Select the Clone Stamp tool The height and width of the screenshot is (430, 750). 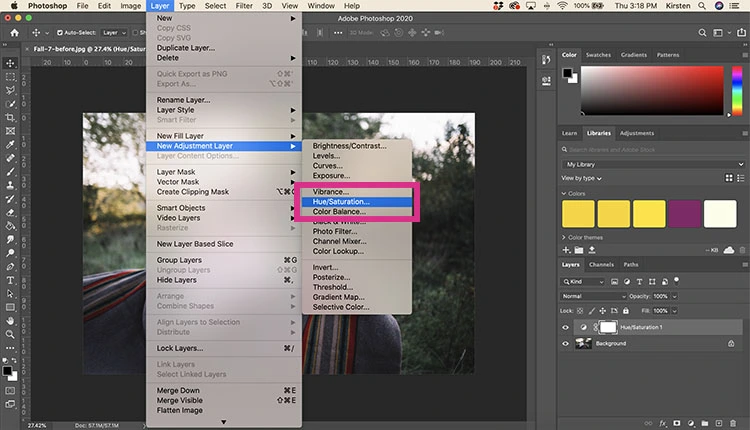click(x=10, y=185)
